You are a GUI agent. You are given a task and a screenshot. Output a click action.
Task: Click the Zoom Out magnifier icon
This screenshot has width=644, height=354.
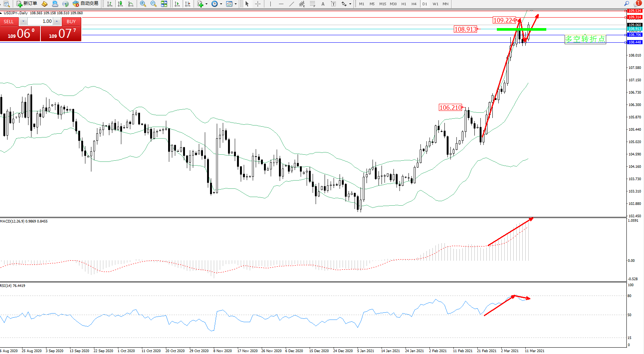pyautogui.click(x=153, y=4)
